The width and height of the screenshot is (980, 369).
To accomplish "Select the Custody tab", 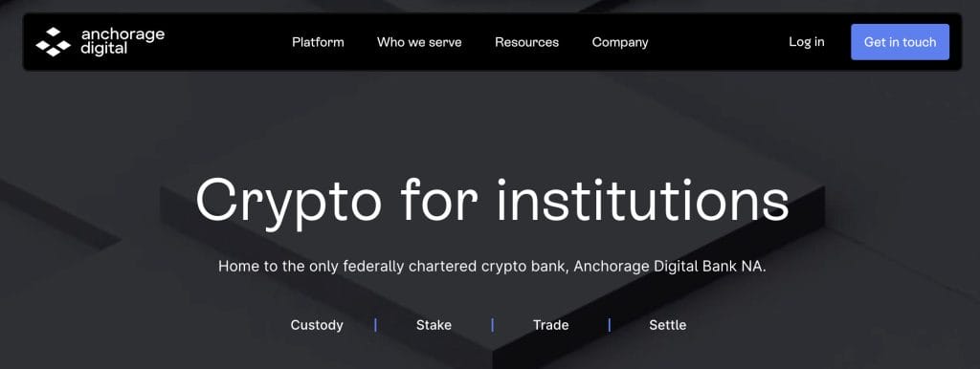I will (x=317, y=325).
